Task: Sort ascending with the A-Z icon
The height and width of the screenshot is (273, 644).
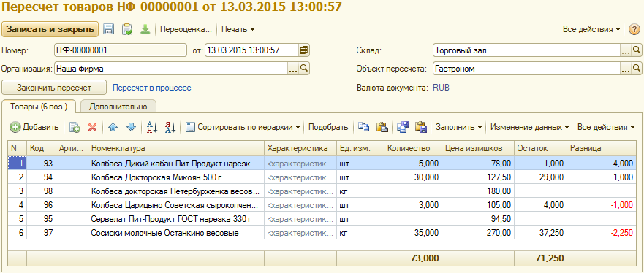Action: click(151, 128)
